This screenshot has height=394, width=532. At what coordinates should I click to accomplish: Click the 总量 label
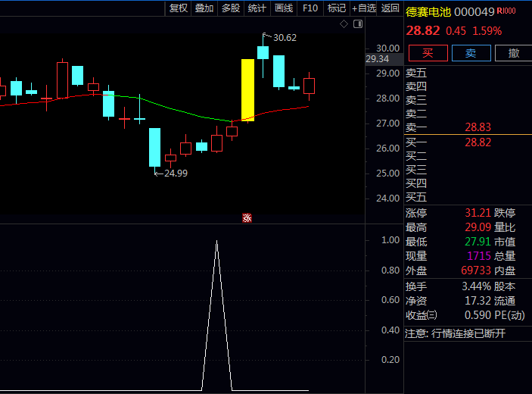[505, 256]
